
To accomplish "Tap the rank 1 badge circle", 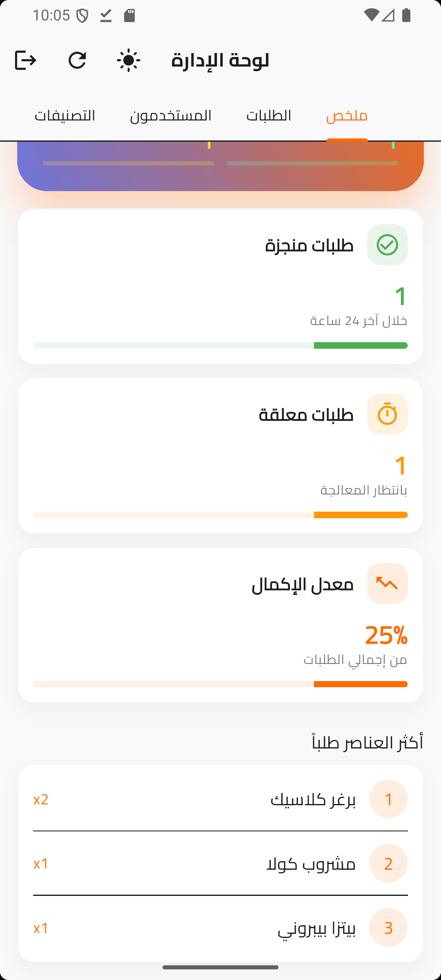I will (388, 799).
